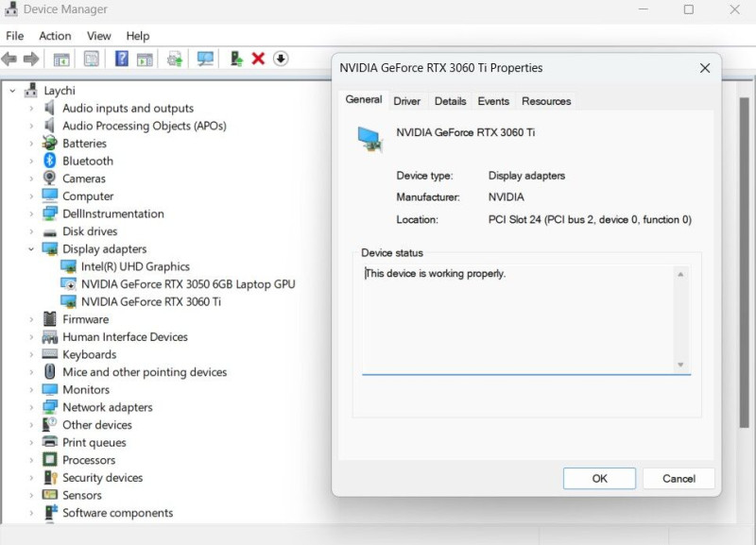Image resolution: width=756 pixels, height=545 pixels.
Task: Click OK in the Properties dialog
Action: (x=599, y=479)
